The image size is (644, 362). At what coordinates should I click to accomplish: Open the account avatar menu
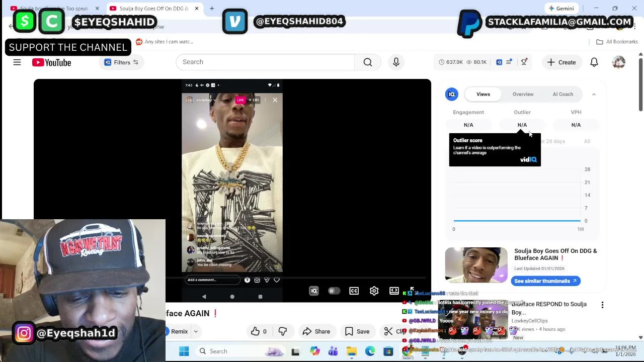click(x=618, y=62)
